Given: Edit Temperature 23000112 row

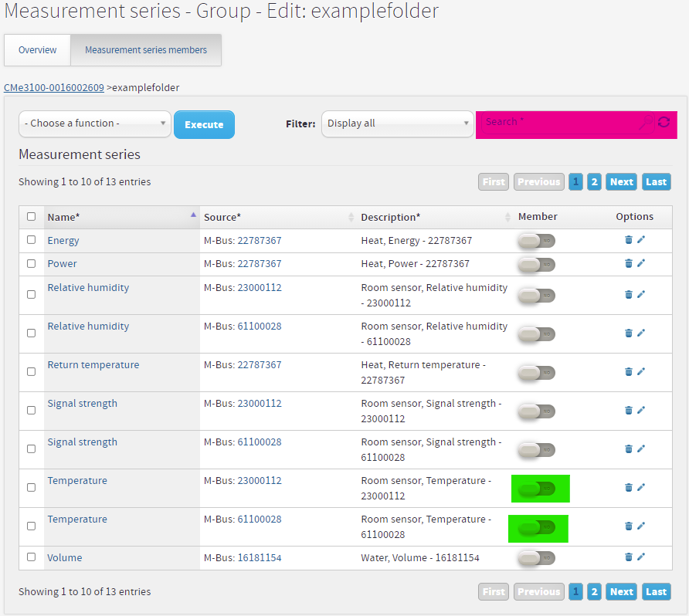Looking at the screenshot, I should click(x=641, y=487).
